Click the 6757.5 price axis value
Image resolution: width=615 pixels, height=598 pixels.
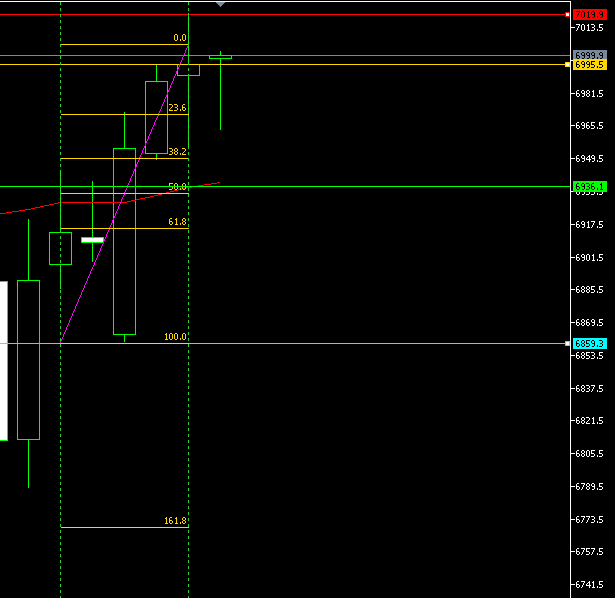(589, 552)
